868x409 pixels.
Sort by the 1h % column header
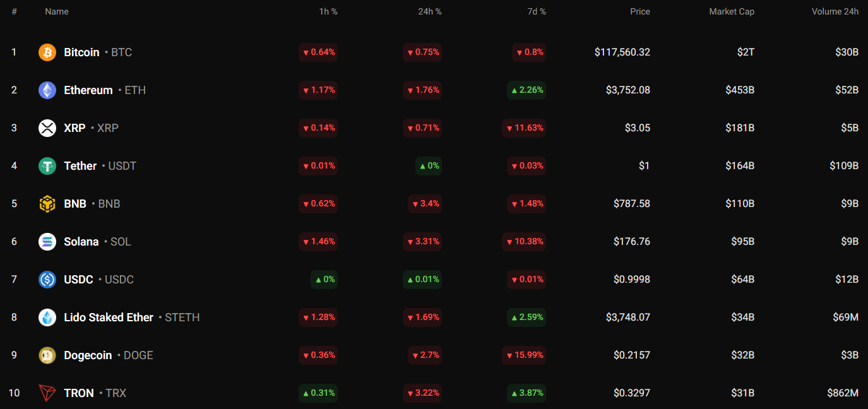(327, 11)
